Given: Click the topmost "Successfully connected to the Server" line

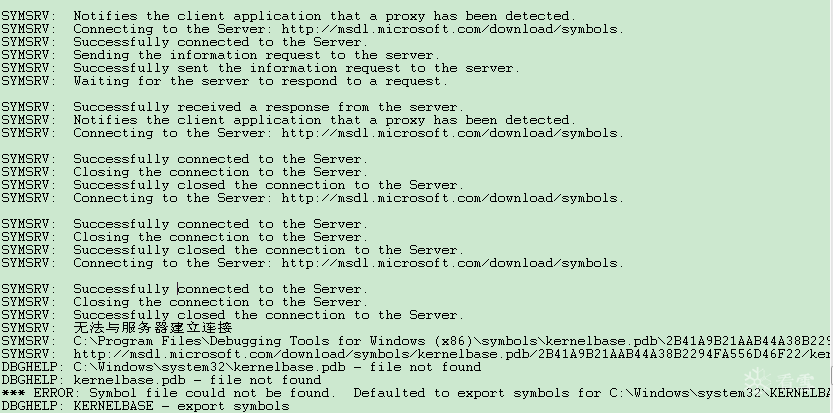Looking at the screenshot, I should (x=220, y=42).
